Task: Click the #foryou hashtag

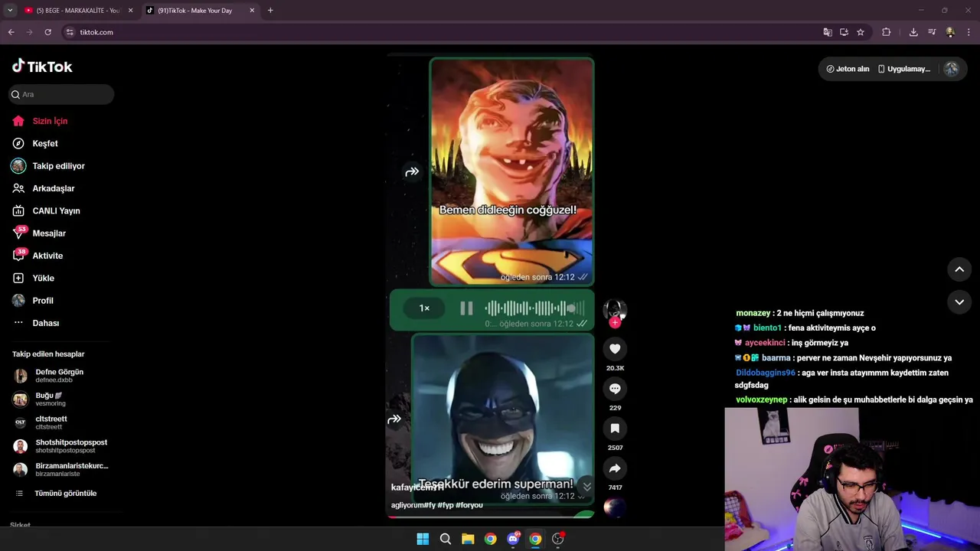Action: pos(469,505)
